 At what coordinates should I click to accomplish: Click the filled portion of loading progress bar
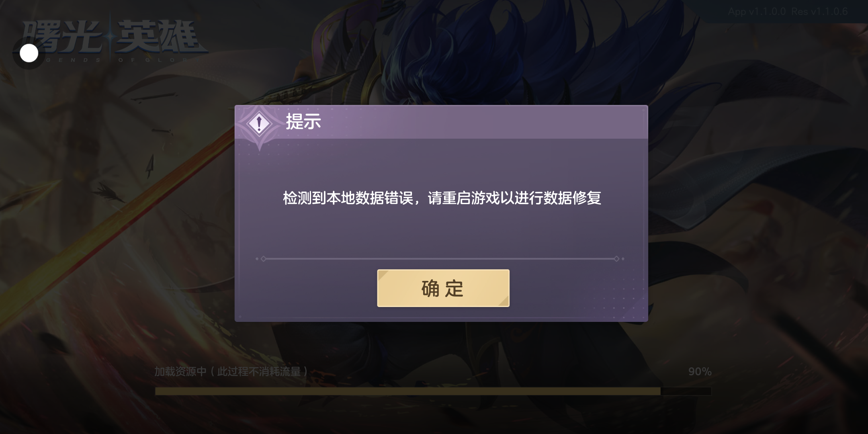[407, 391]
